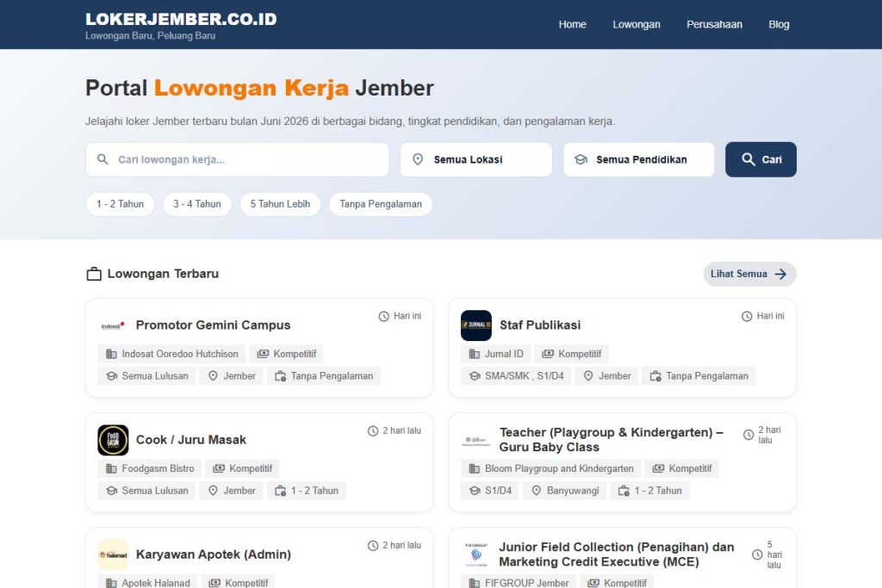Click the Foodgasm Bistro logo thumbnail
882x588 pixels.
(113, 440)
